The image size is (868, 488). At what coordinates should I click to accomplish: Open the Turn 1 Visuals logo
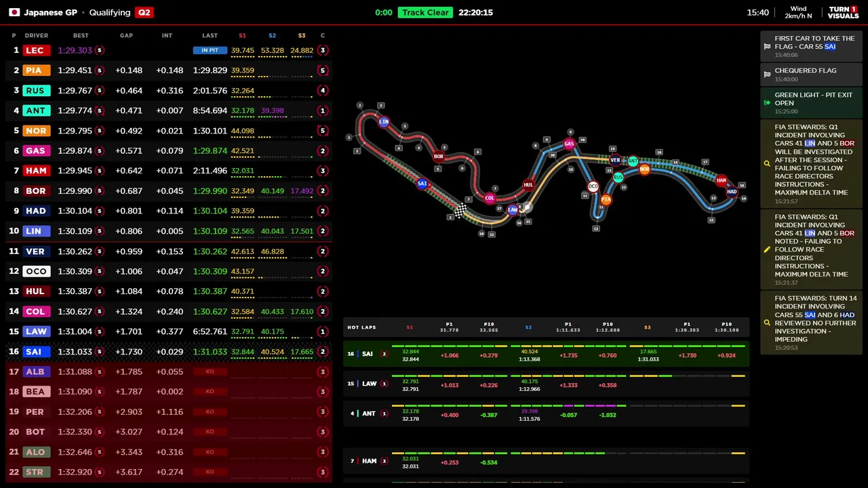pos(844,13)
